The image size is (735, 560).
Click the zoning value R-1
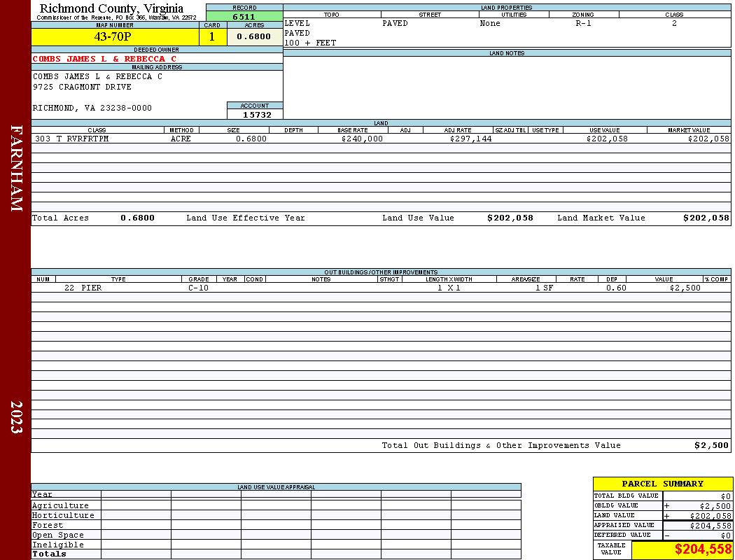pyautogui.click(x=584, y=23)
